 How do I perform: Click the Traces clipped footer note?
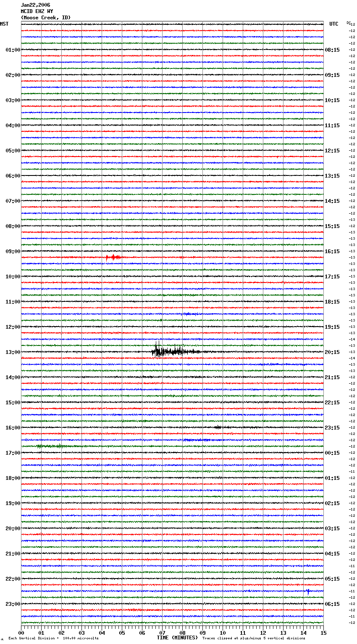click(x=254, y=638)
